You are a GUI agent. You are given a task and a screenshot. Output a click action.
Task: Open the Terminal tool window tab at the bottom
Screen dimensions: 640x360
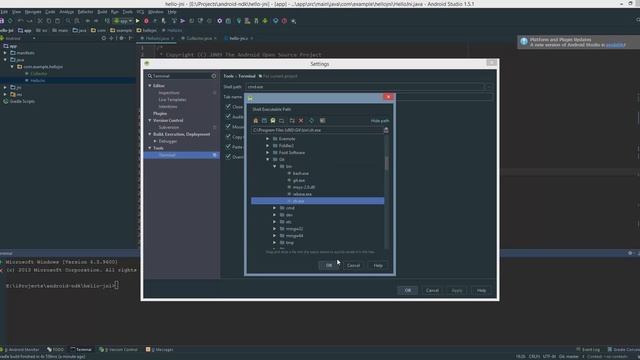pyautogui.click(x=81, y=349)
